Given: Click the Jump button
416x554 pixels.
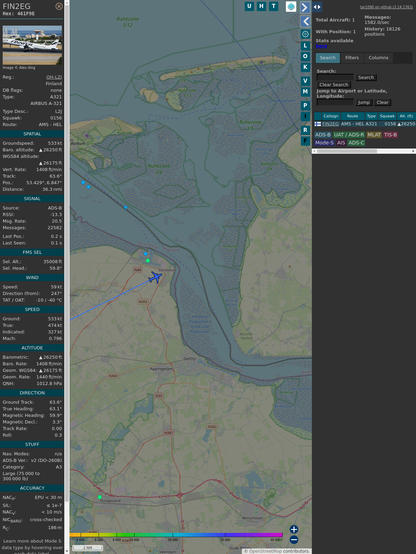Looking at the screenshot, I should [x=364, y=102].
